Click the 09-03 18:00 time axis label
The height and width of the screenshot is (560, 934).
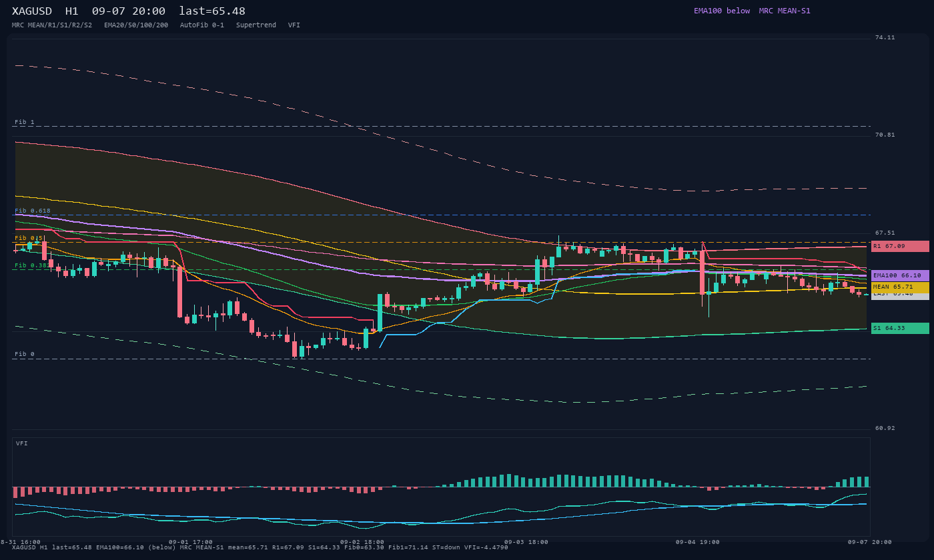point(526,542)
